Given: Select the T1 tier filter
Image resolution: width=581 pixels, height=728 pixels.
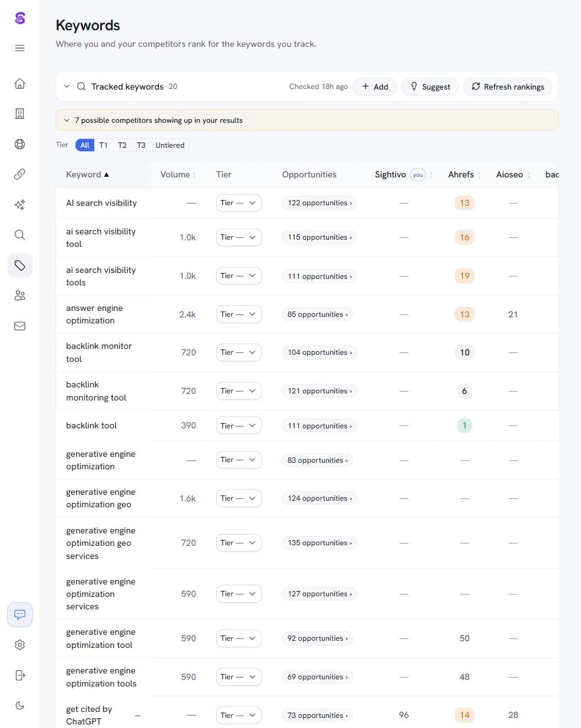Looking at the screenshot, I should 103,145.
